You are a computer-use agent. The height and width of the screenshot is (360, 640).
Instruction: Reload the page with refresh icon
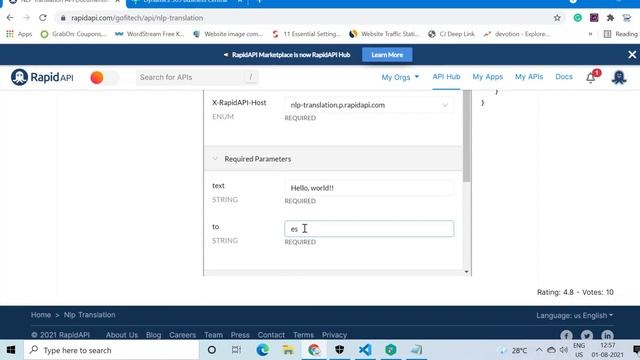coord(43,18)
